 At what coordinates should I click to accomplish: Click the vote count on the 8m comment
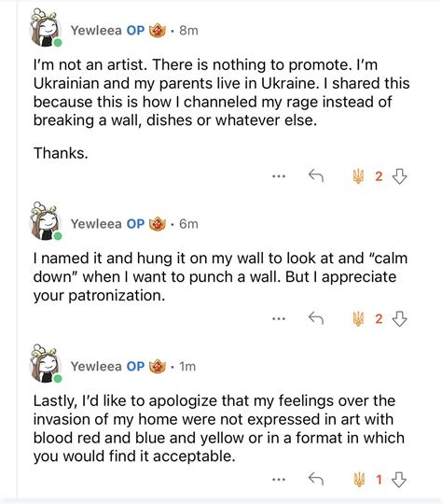pos(379,176)
